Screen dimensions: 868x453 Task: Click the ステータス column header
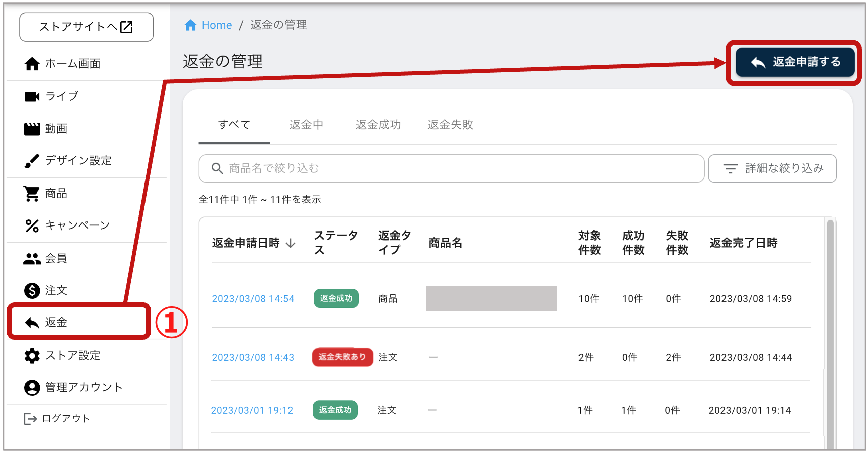(x=336, y=243)
